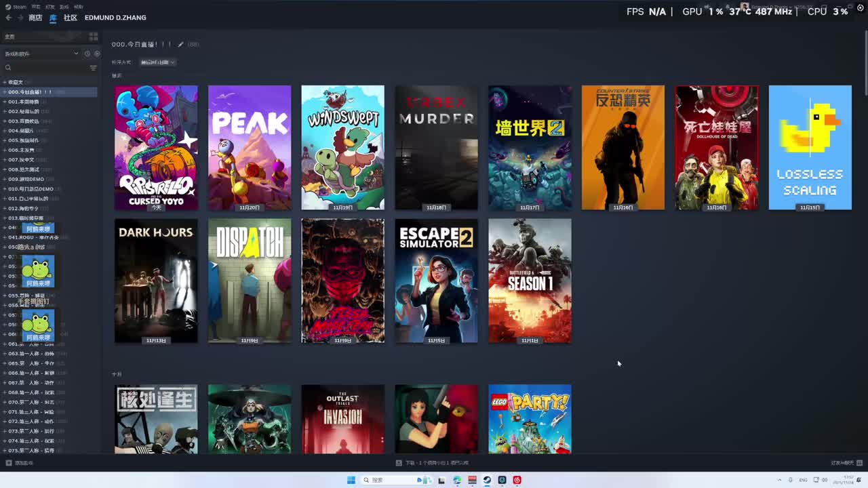Open the LEGO Party game cover
The image size is (868, 488).
530,419
